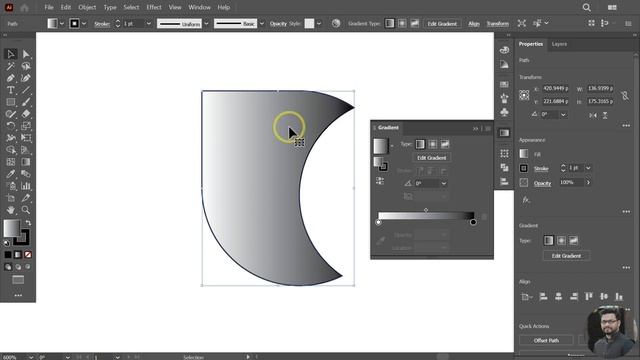
Task: Select the Type tool
Action: [x=11, y=90]
